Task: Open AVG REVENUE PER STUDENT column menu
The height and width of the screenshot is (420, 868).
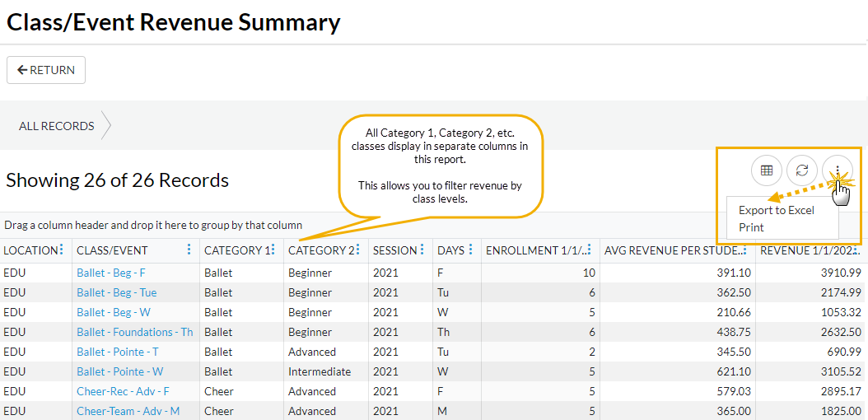Action: click(x=744, y=250)
